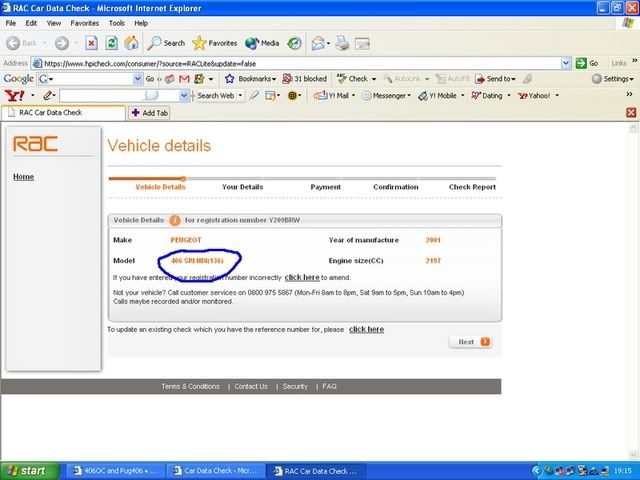This screenshot has width=640, height=480.
Task: Click the Google search box dropdown arrow
Action: [138, 79]
